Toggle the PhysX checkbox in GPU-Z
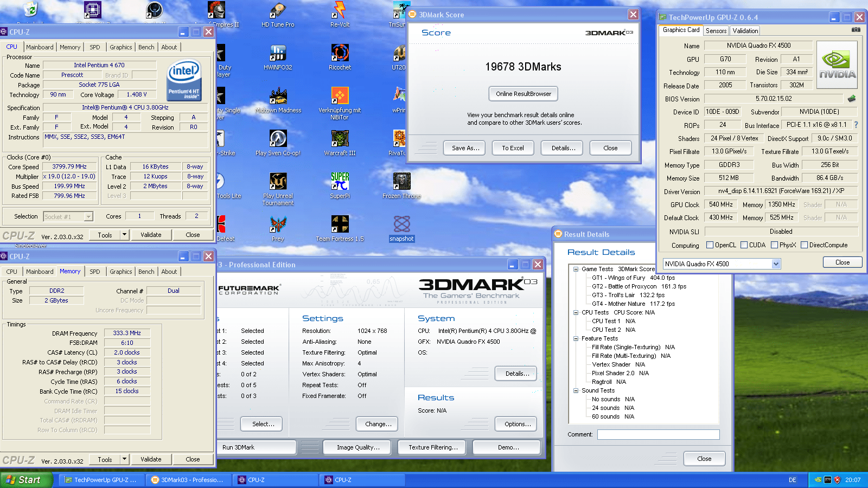 774,245
